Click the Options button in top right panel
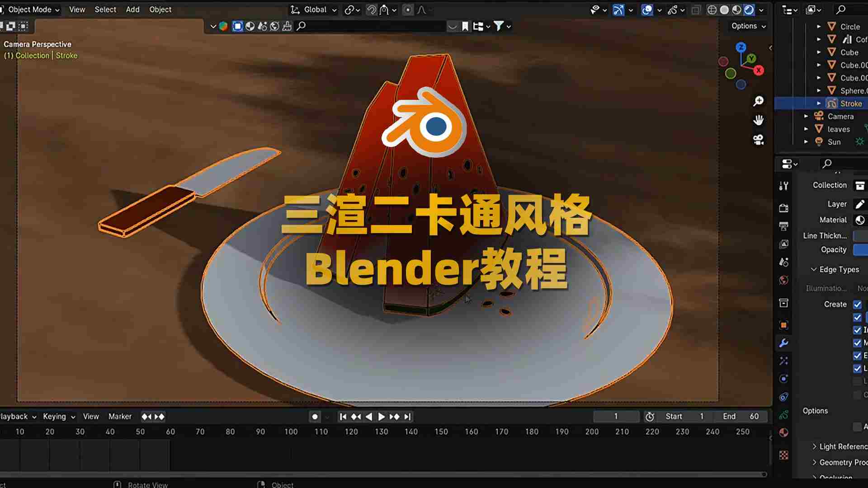Viewport: 868px width, 488px height. pos(747,26)
